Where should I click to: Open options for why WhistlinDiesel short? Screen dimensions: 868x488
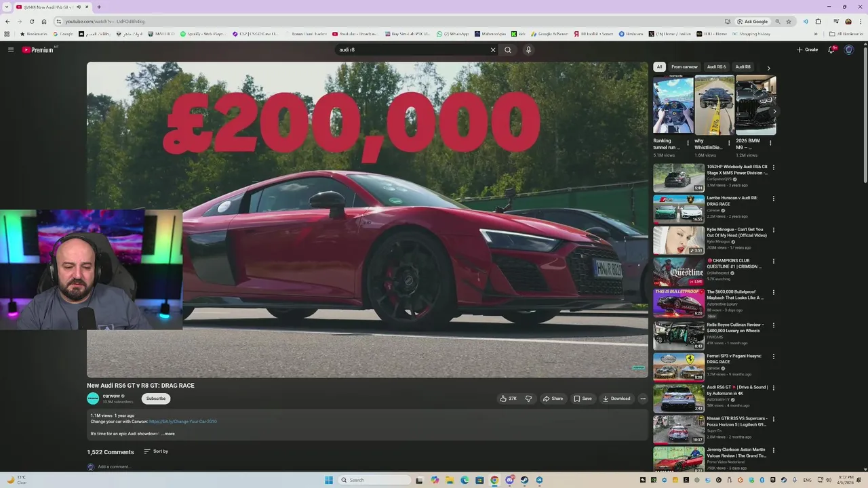[x=729, y=143]
